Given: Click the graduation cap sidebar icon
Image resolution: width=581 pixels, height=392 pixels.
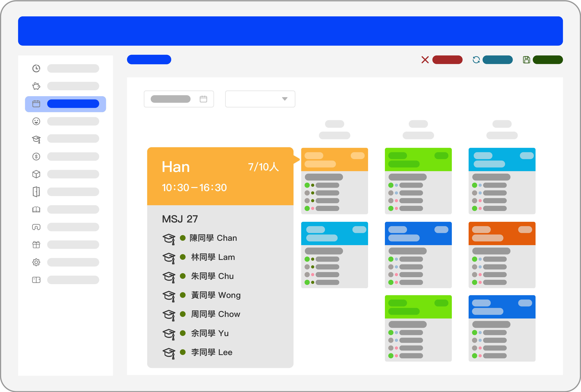Looking at the screenshot, I should (36, 139).
